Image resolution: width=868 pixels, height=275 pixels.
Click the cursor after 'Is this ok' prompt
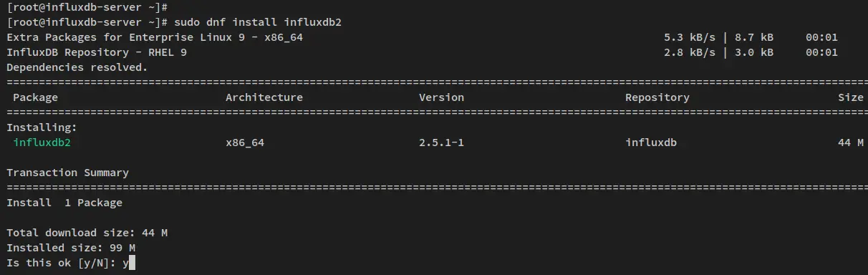(x=132, y=264)
